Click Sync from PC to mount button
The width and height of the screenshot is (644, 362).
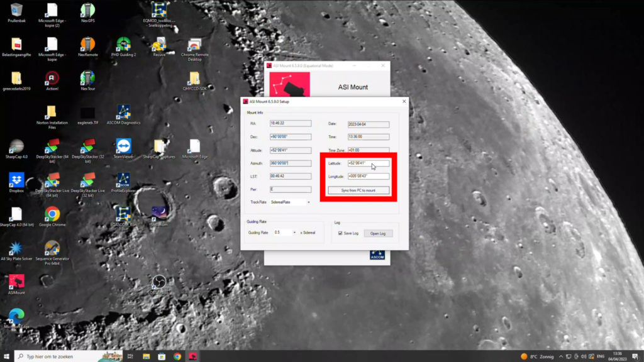[358, 190]
